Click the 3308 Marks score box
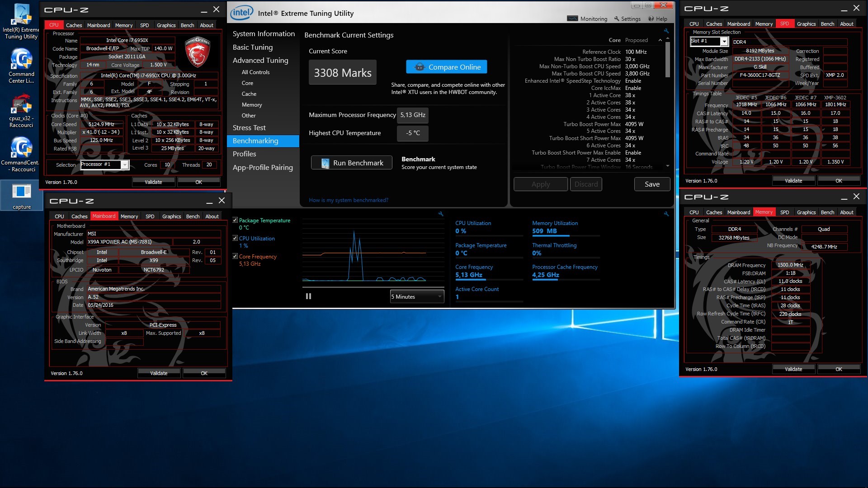868x488 pixels. point(343,72)
